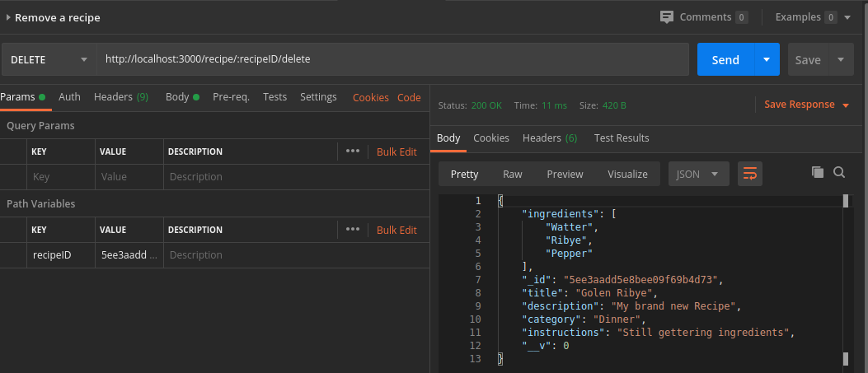The height and width of the screenshot is (373, 868).
Task: Open the response Cookies tab
Action: (x=491, y=138)
